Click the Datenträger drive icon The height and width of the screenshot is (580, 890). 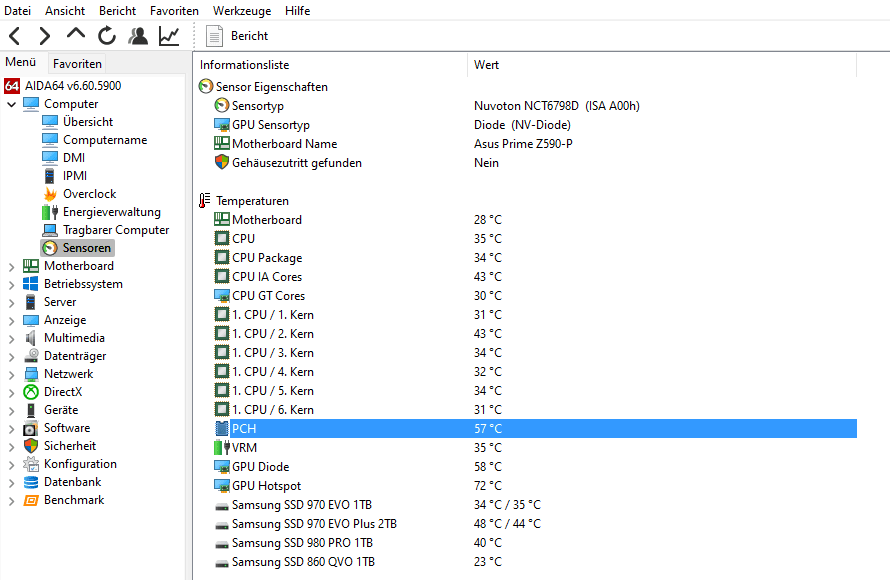pyautogui.click(x=31, y=356)
